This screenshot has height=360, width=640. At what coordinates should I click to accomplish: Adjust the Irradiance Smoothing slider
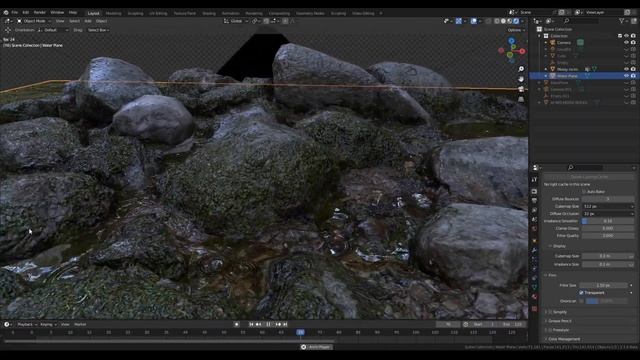tap(608, 221)
